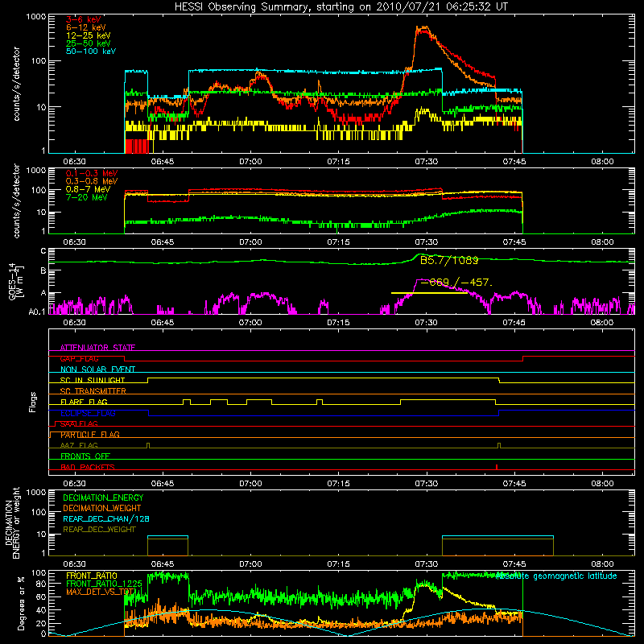The height and width of the screenshot is (644, 644).
Task: Click the 07:30 tick under the top plot
Action: coord(427,162)
